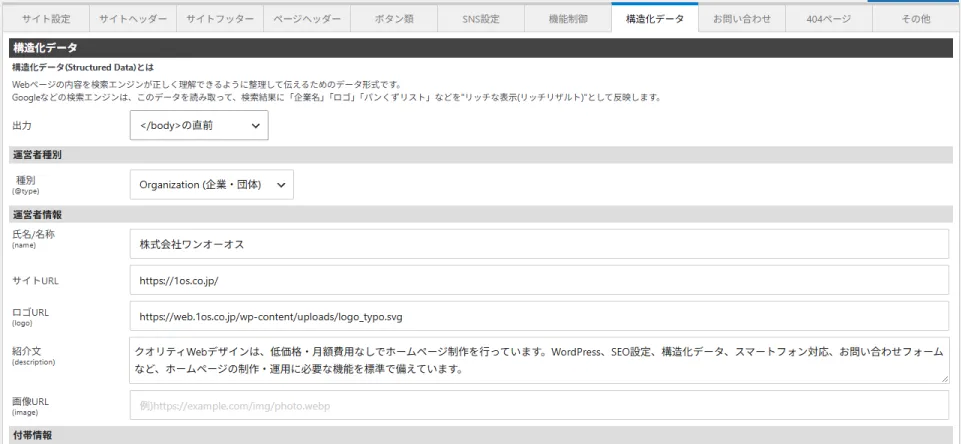Edit the 氏名/名称 name field
Image resolution: width=961 pixels, height=444 pixels.
539,244
